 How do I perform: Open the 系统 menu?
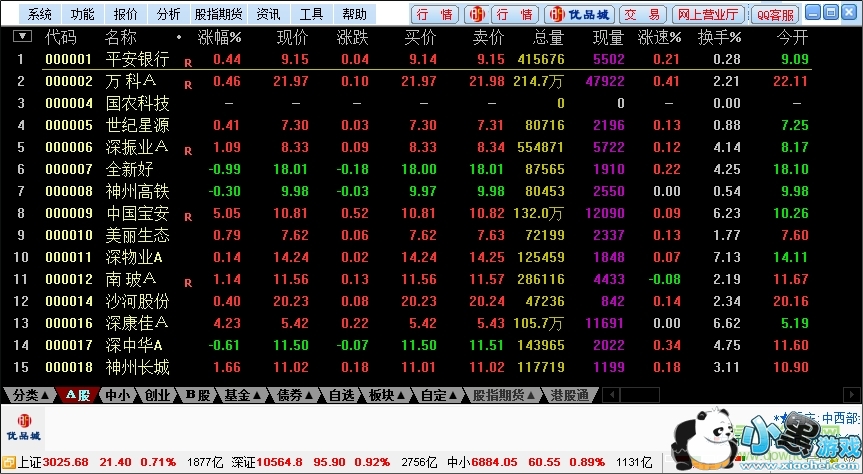click(x=40, y=14)
